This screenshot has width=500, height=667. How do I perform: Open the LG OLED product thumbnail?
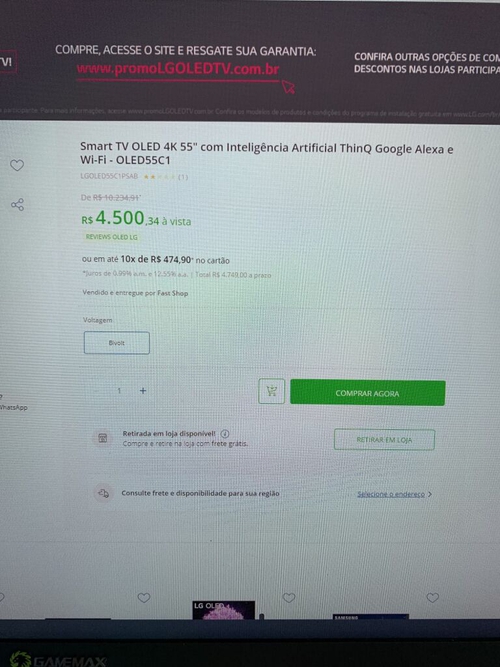[x=223, y=610]
